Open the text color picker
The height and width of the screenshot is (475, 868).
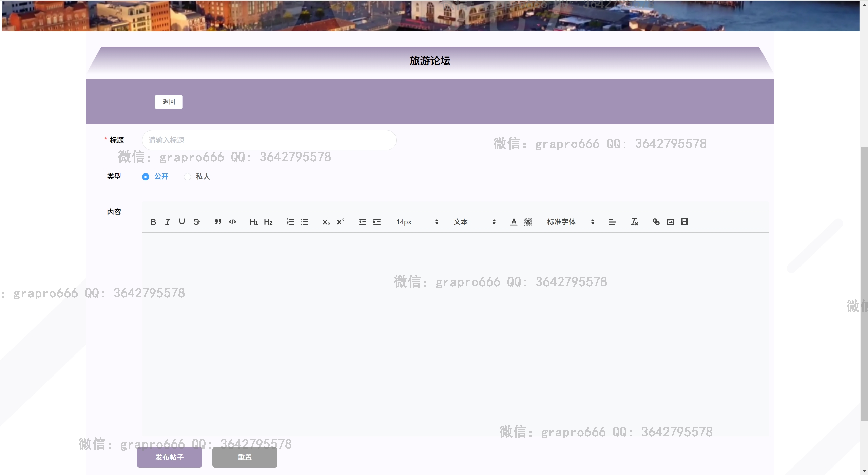(514, 222)
